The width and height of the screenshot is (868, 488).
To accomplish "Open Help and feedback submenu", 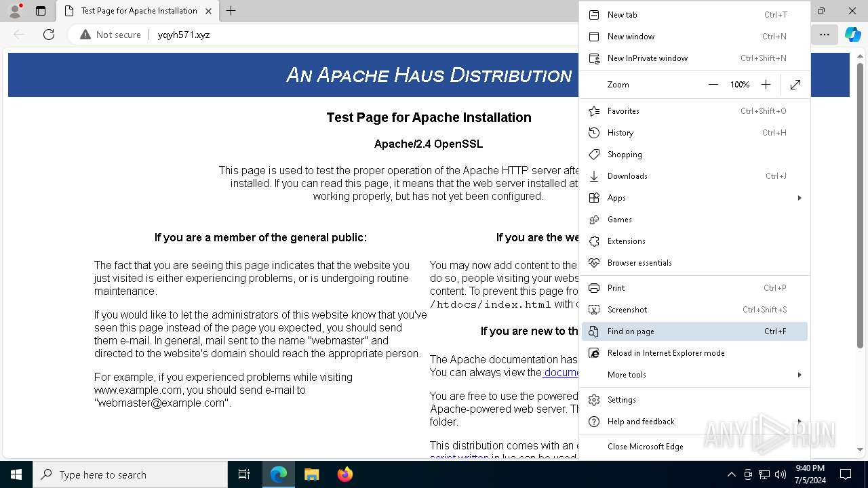I will click(694, 421).
